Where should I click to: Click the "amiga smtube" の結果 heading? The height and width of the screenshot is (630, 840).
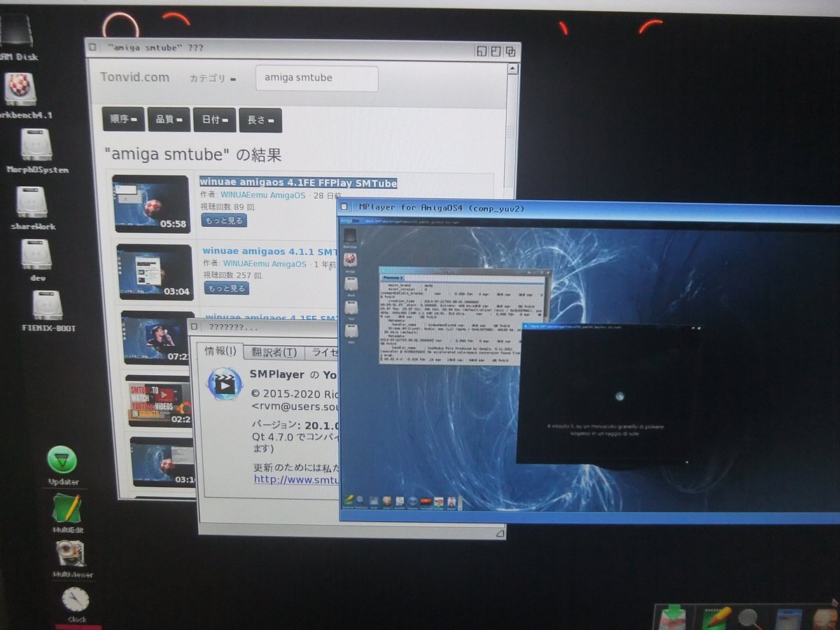[x=192, y=155]
